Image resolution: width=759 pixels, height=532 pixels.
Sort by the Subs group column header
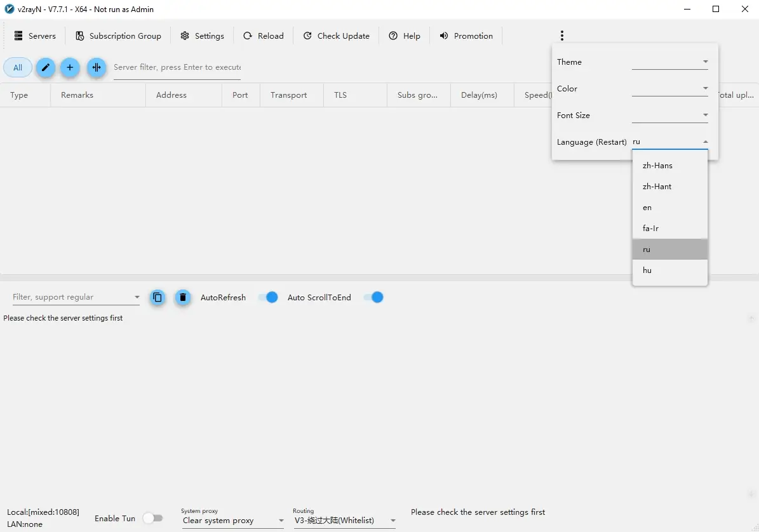click(419, 95)
